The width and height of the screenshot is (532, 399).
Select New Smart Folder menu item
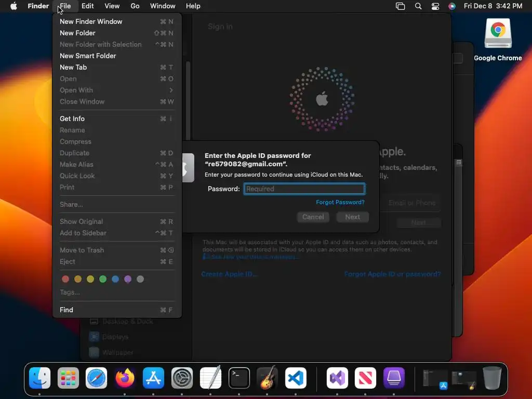117,56
